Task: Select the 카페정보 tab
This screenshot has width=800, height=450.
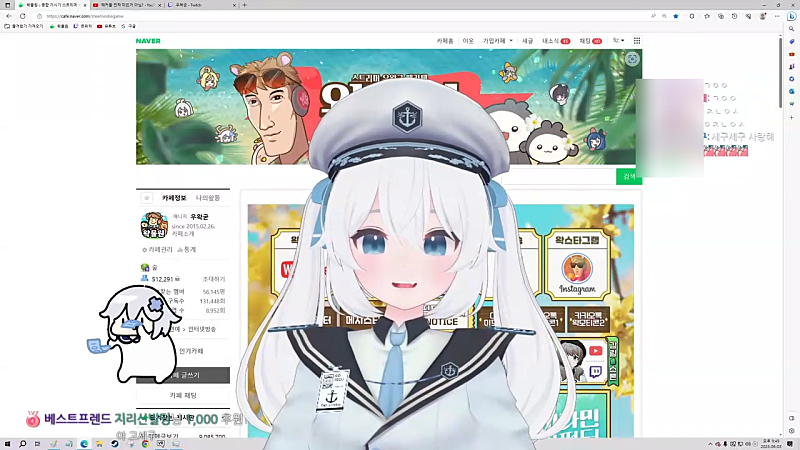Action: coord(174,198)
